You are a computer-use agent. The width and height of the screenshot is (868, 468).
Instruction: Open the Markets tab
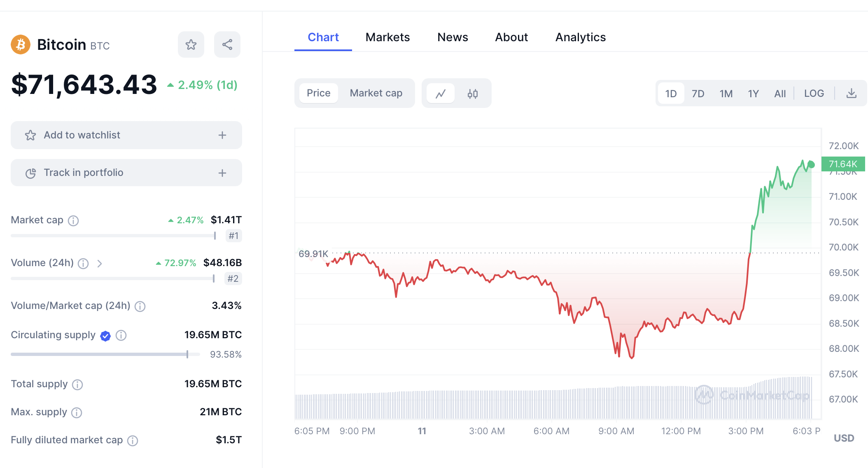[x=387, y=37]
